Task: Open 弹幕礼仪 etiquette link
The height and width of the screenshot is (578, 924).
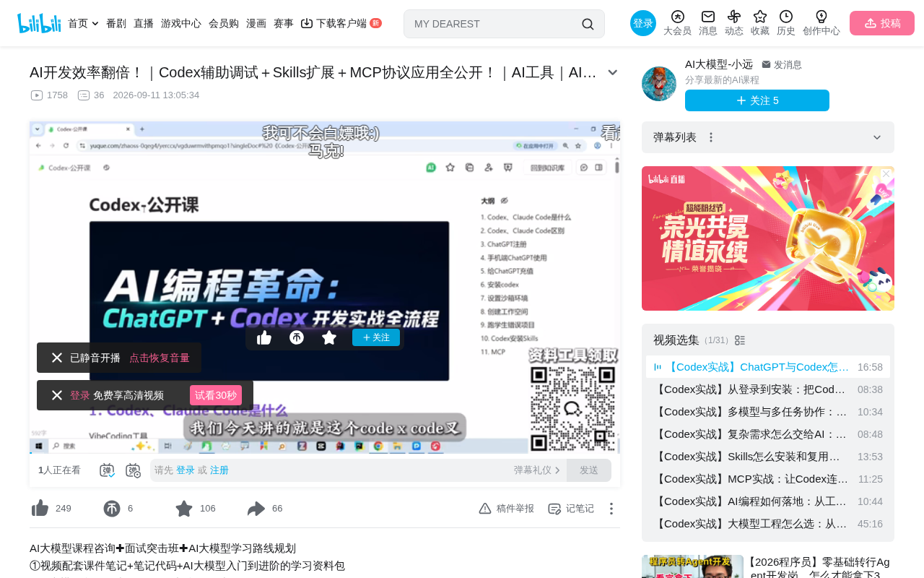Action: click(x=537, y=470)
